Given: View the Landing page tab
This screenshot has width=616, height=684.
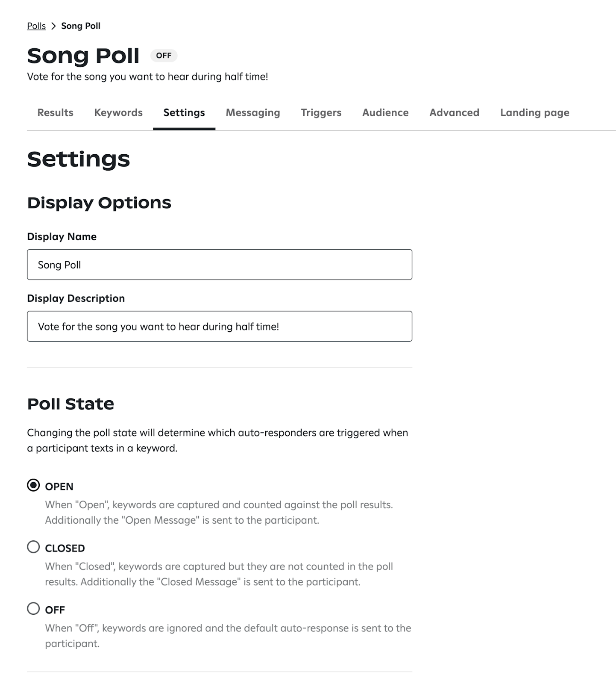Looking at the screenshot, I should pyautogui.click(x=534, y=112).
